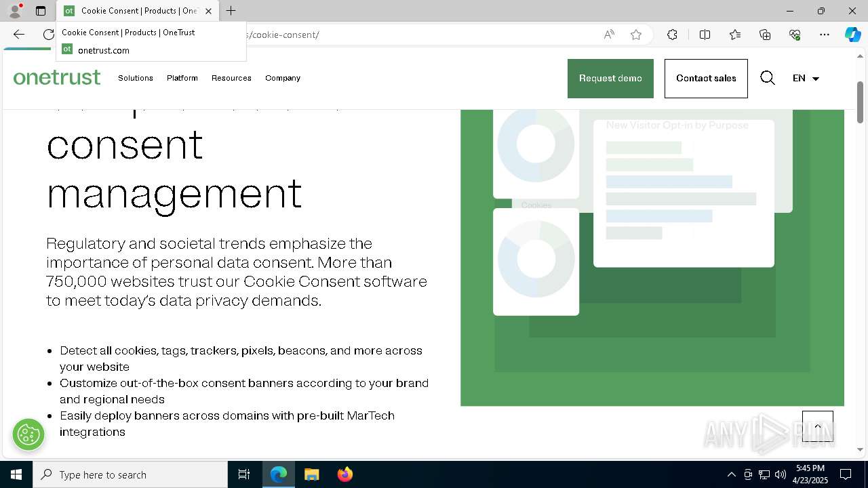868x488 pixels.
Task: Expand the EN language dropdown
Action: click(x=806, y=78)
